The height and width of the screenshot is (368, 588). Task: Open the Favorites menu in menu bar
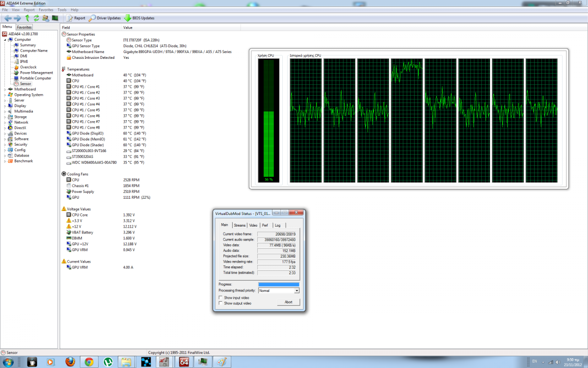tap(46, 10)
